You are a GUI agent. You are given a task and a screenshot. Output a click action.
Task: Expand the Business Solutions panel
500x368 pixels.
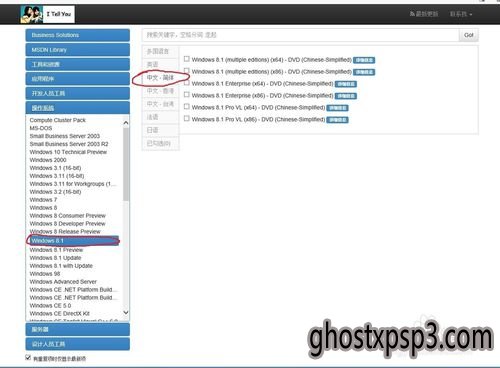click(78, 35)
